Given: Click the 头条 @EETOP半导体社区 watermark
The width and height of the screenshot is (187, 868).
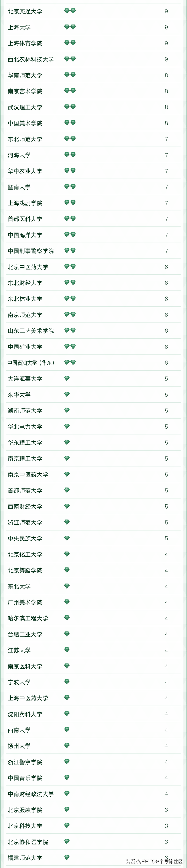Looking at the screenshot, I should click(154, 861).
